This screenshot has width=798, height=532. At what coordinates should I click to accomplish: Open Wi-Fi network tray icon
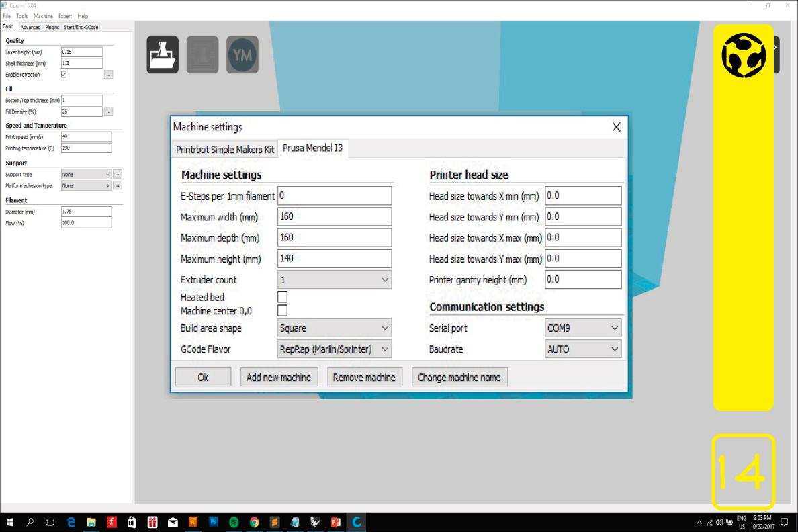pyautogui.click(x=709, y=523)
